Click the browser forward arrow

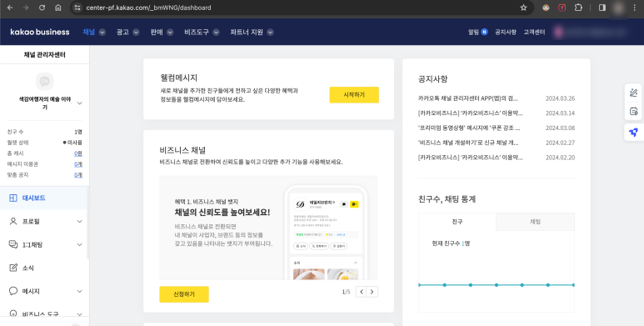[26, 8]
